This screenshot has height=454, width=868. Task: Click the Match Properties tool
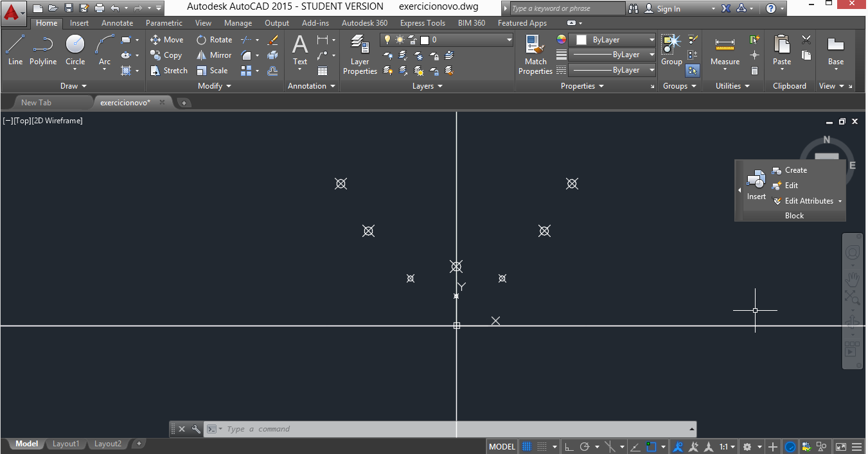click(535, 55)
